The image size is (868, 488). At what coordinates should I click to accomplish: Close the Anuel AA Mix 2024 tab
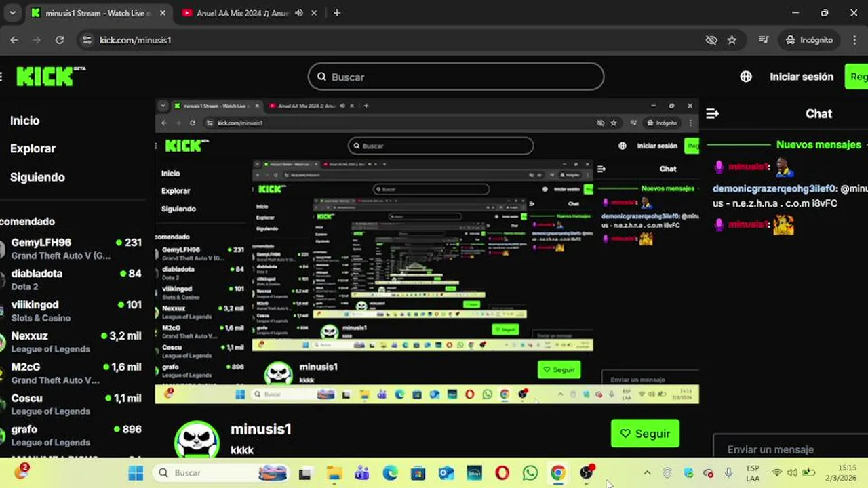[315, 13]
